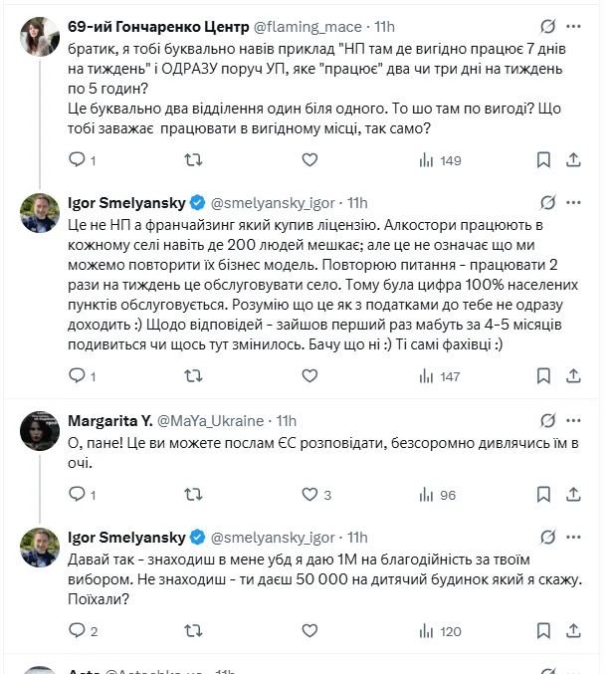This screenshot has width=616, height=674.
Task: Share the tweet with 120 views
Action: (x=574, y=630)
